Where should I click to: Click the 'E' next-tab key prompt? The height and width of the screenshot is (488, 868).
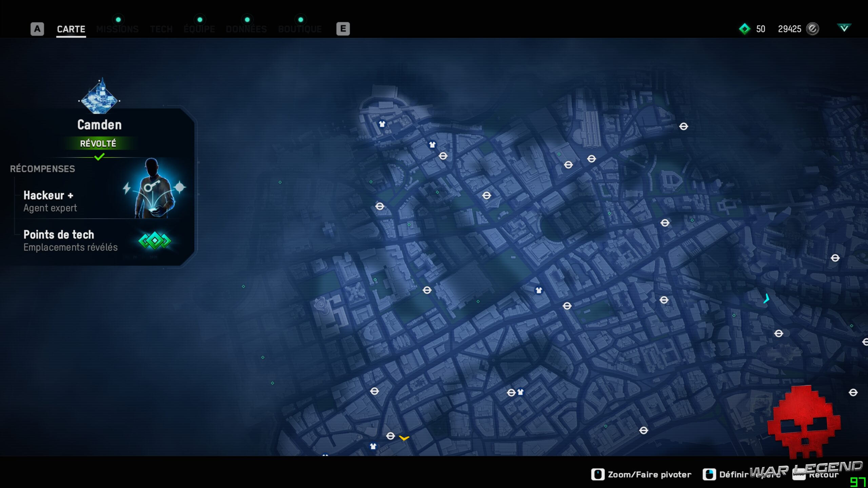coord(343,29)
